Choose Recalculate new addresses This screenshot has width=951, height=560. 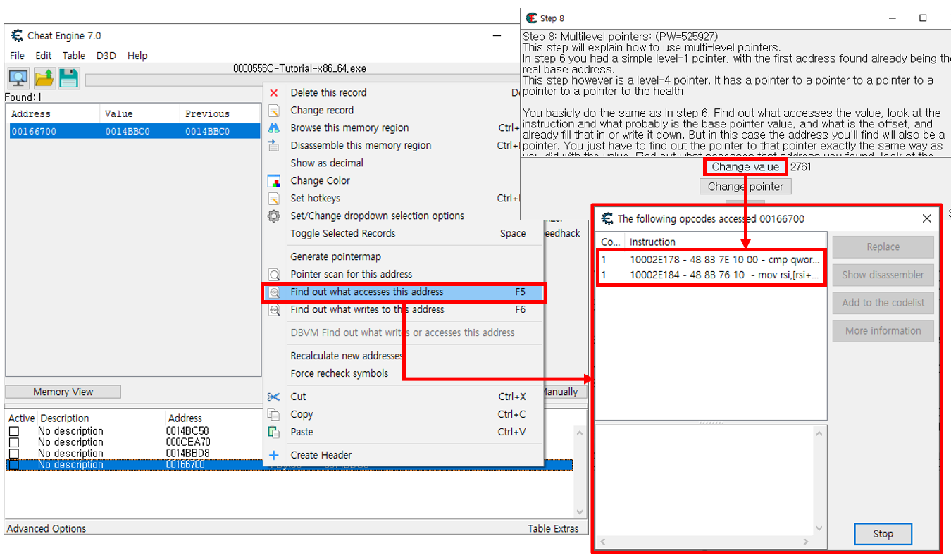(404, 356)
